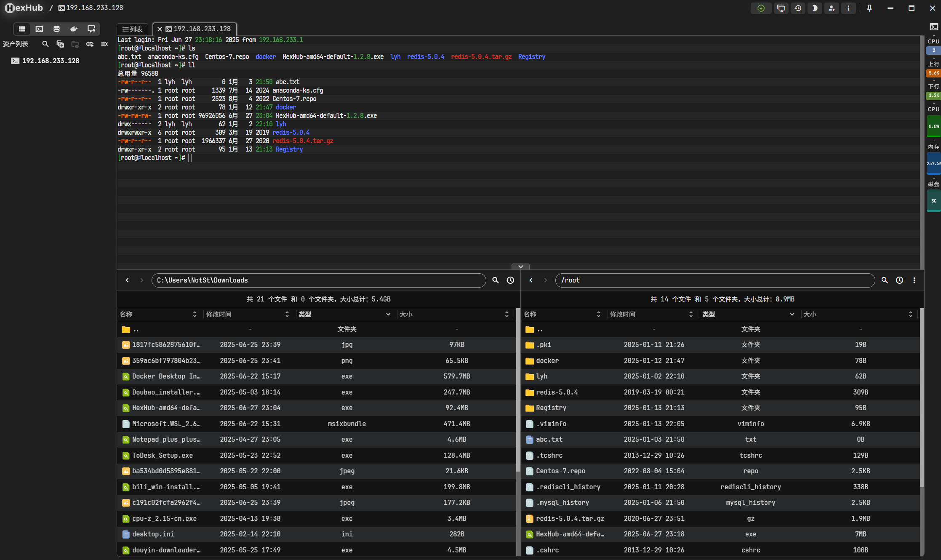Search files in remote /root pane
The image size is (941, 560).
pyautogui.click(x=885, y=280)
